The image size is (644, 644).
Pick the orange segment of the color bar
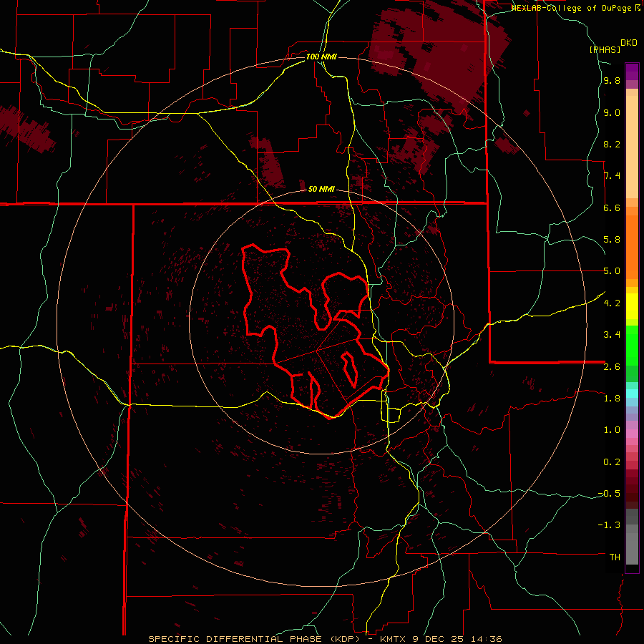tap(632, 248)
